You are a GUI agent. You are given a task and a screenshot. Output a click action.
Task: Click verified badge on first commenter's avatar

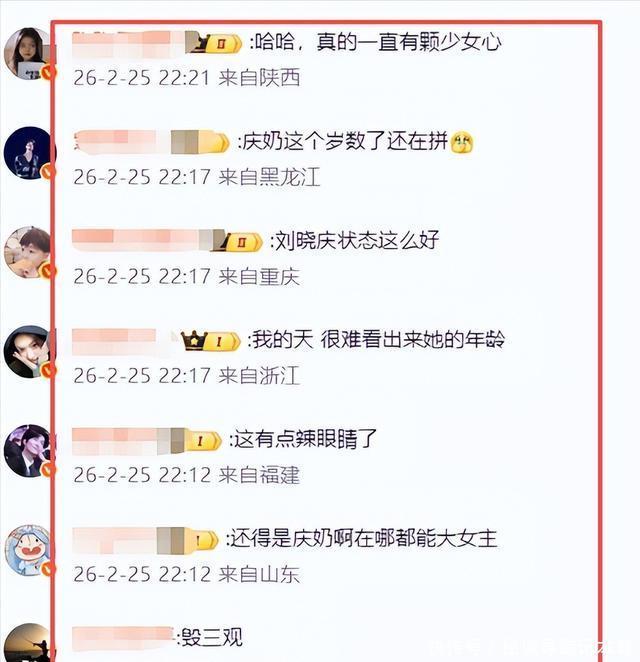tap(49, 73)
